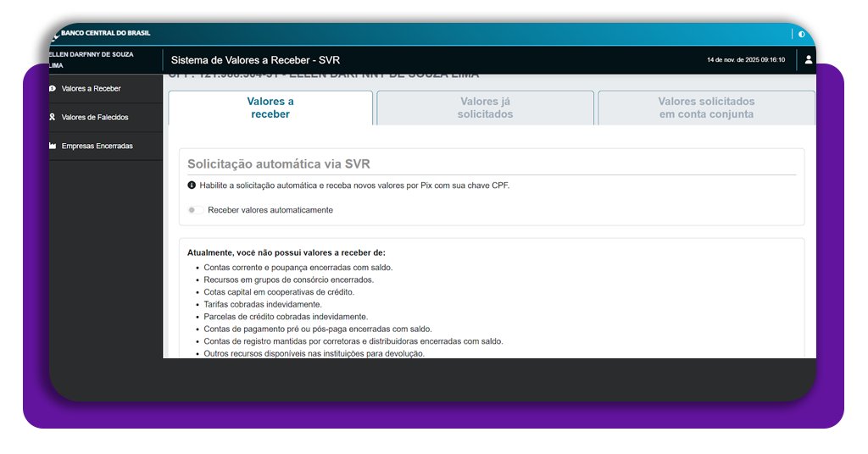This screenshot has width=868, height=454.
Task: Open the user profile icon
Action: point(808,59)
